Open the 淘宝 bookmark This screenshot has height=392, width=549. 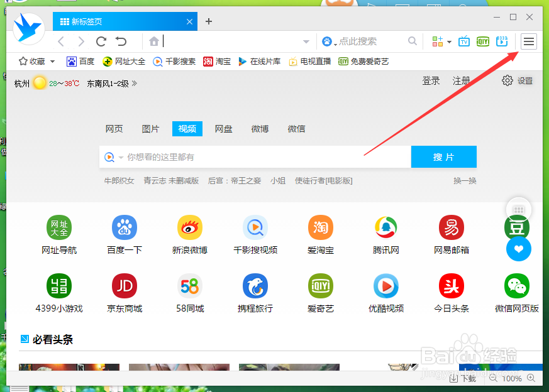click(217, 62)
